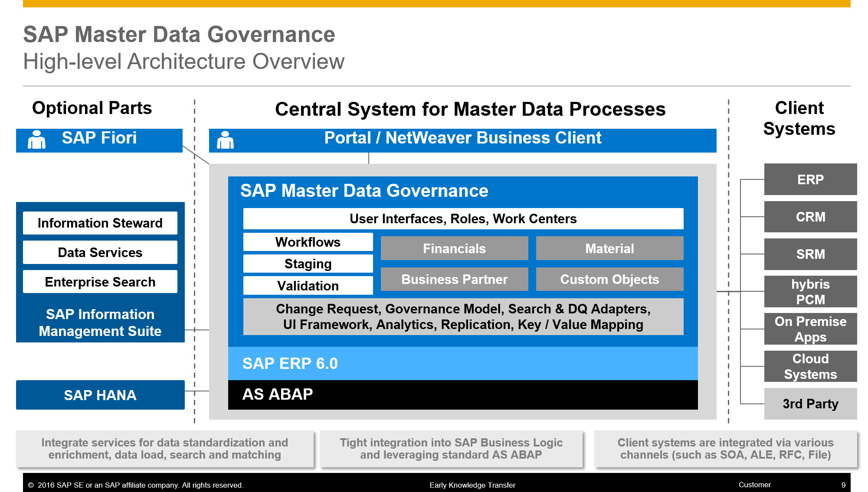The height and width of the screenshot is (492, 868).
Task: Select the Cloud Systems box
Action: point(810,366)
